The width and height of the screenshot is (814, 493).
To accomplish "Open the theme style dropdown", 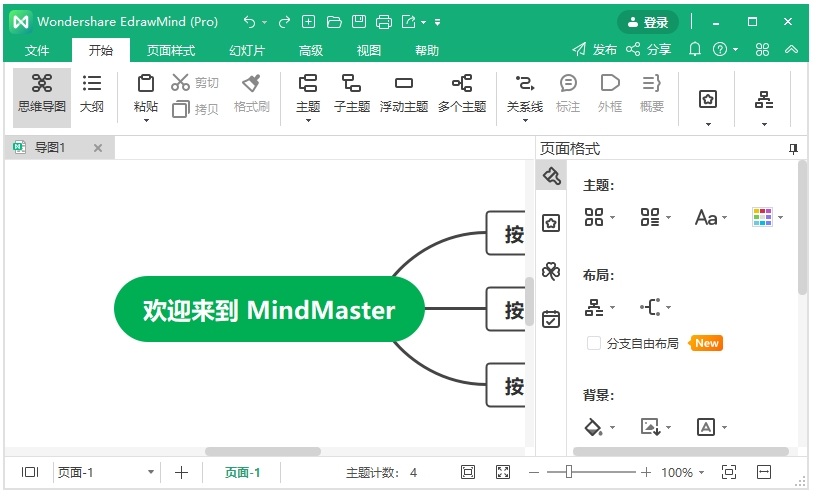I will [600, 217].
